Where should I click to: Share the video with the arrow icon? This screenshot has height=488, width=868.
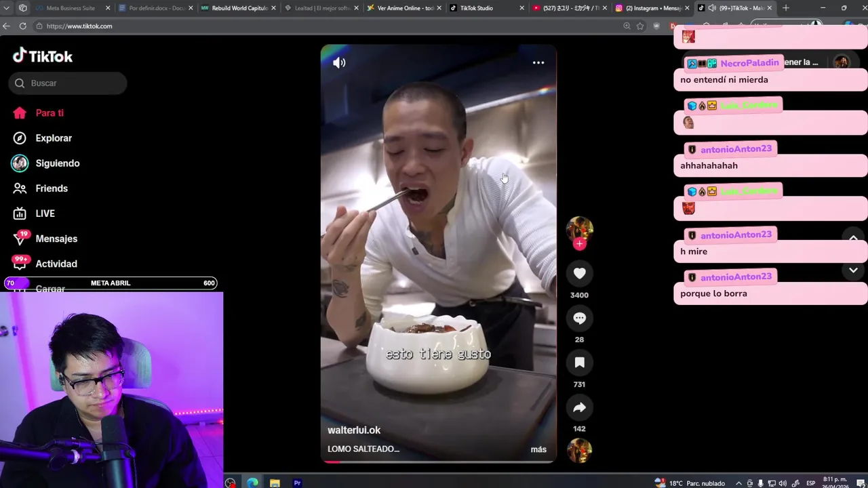[x=579, y=407]
